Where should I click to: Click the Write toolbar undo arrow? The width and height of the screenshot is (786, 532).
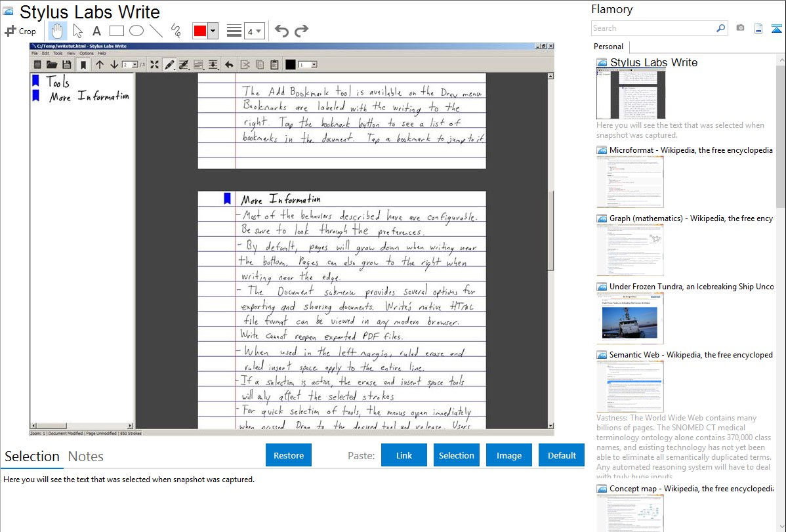pos(229,65)
